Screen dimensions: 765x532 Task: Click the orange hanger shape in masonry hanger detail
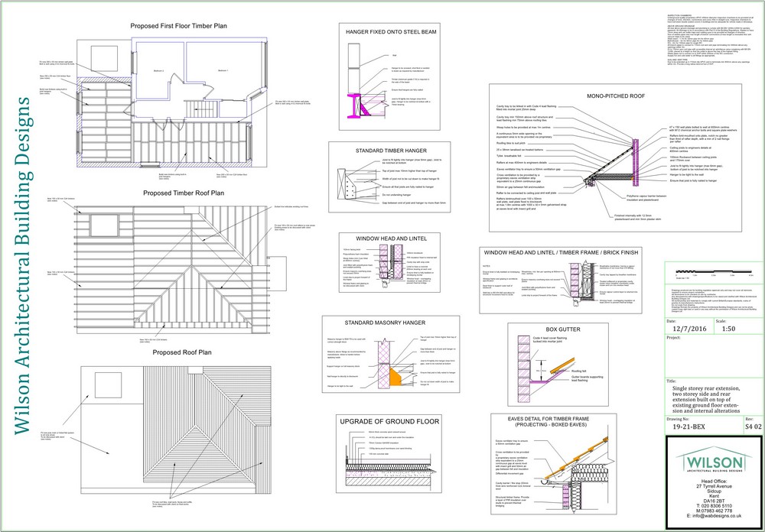click(x=396, y=377)
